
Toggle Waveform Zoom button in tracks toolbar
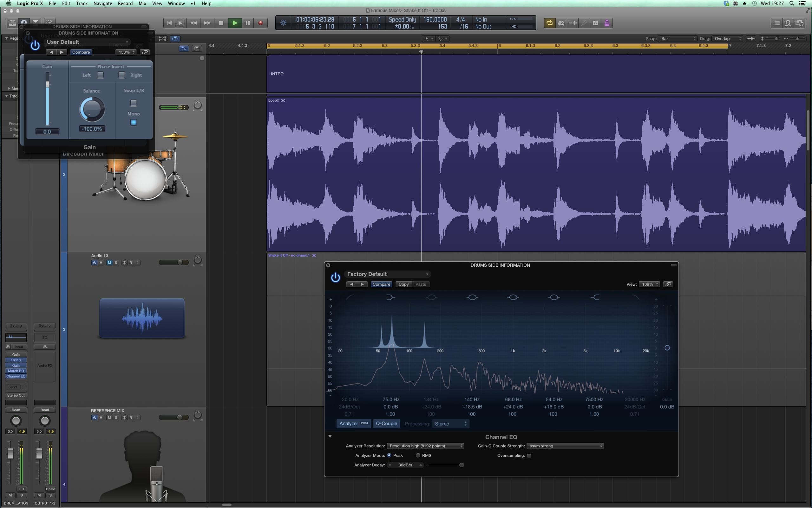tap(751, 38)
